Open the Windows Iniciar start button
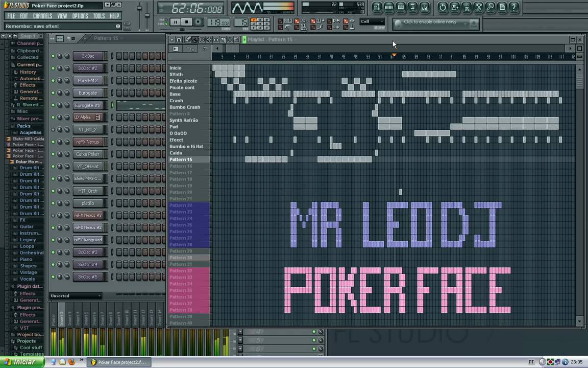This screenshot has width=588, height=368. (x=22, y=362)
